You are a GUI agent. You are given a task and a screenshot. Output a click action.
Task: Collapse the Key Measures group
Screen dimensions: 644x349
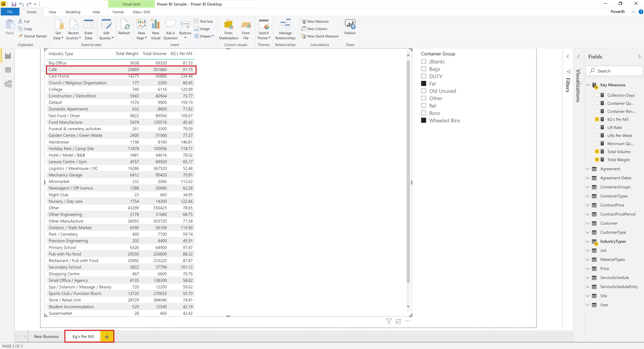[x=587, y=85]
